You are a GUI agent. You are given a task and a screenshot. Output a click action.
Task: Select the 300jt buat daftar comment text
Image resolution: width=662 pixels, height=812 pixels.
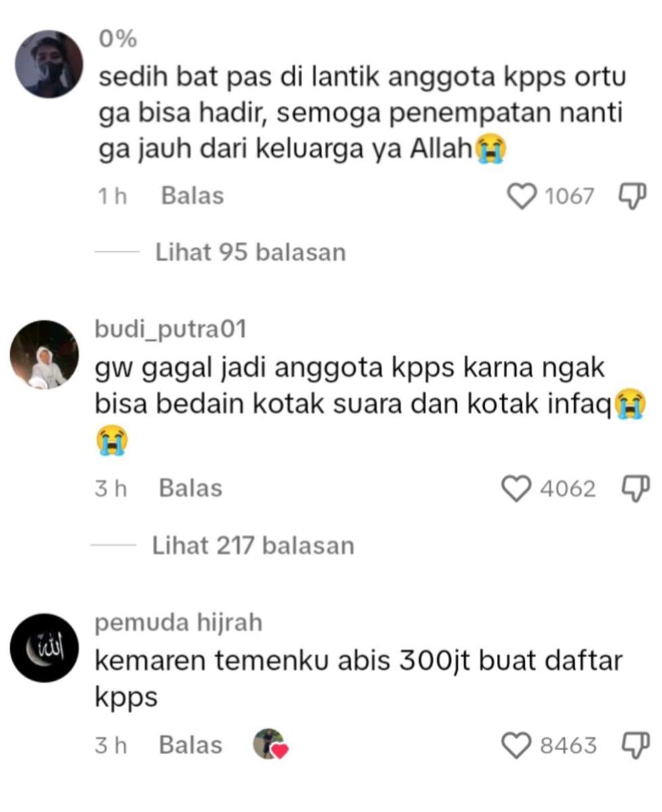click(x=358, y=677)
